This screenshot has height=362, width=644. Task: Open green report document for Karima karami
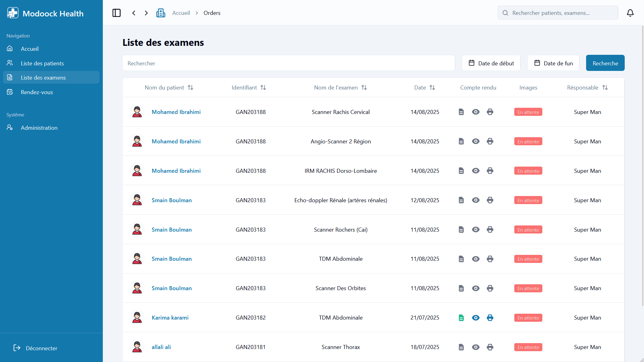point(461,318)
